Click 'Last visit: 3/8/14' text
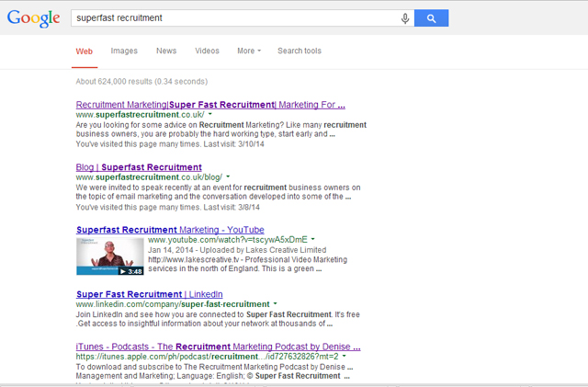 232,207
